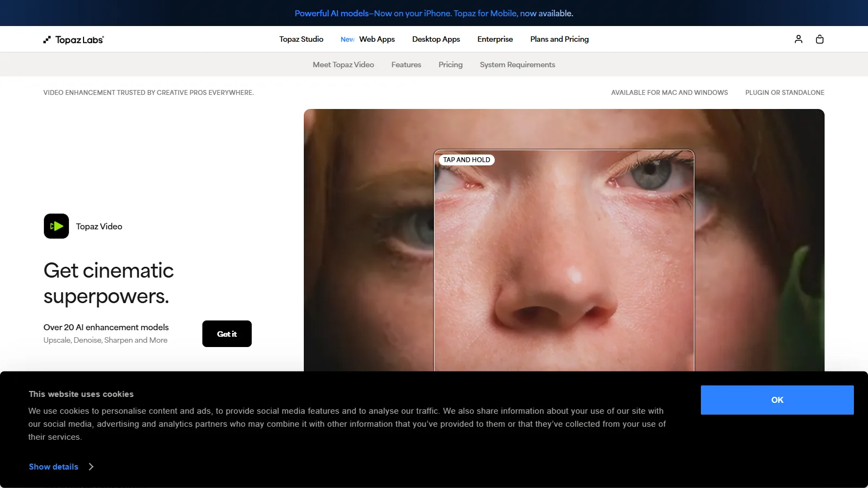Expand the Show details chevron arrow
This screenshot has width=868, height=488.
click(91, 467)
